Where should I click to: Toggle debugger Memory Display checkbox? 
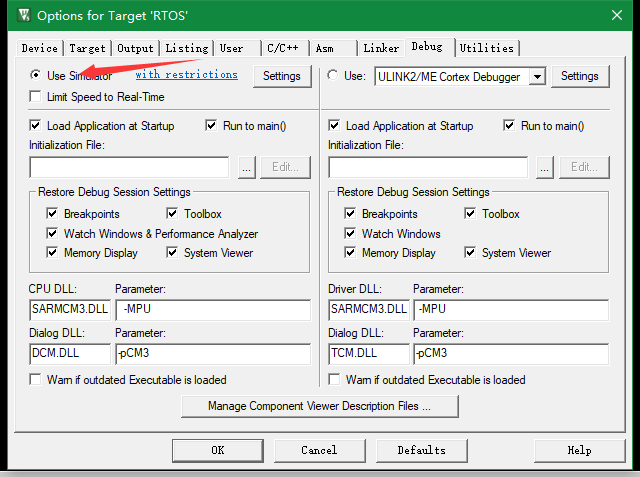coord(350,253)
